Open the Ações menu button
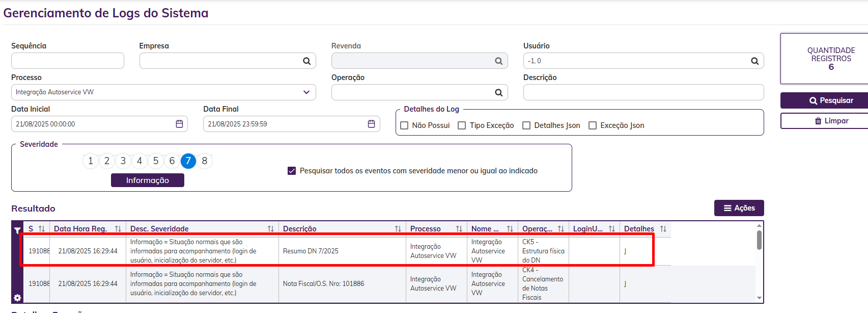This screenshot has width=868, height=313. point(739,208)
